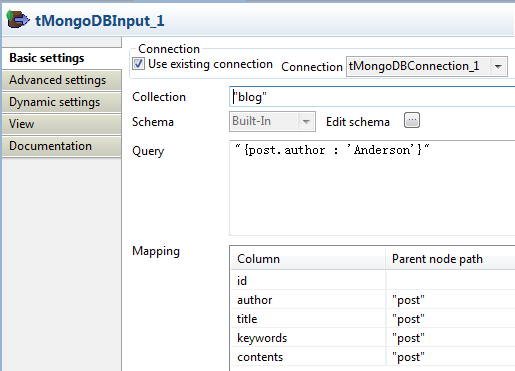Click the parent node path for title
Screen dimensions: 515x371
pos(451,319)
